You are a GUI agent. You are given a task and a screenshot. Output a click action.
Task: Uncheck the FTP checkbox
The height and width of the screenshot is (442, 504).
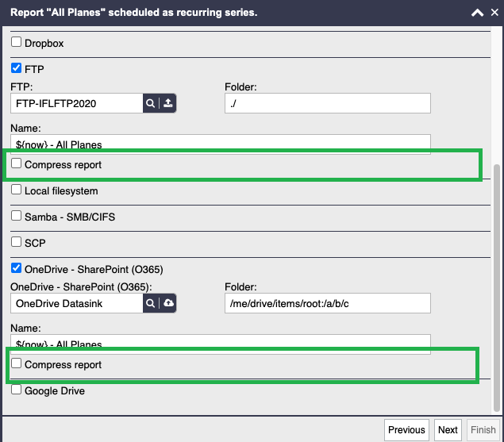point(16,67)
